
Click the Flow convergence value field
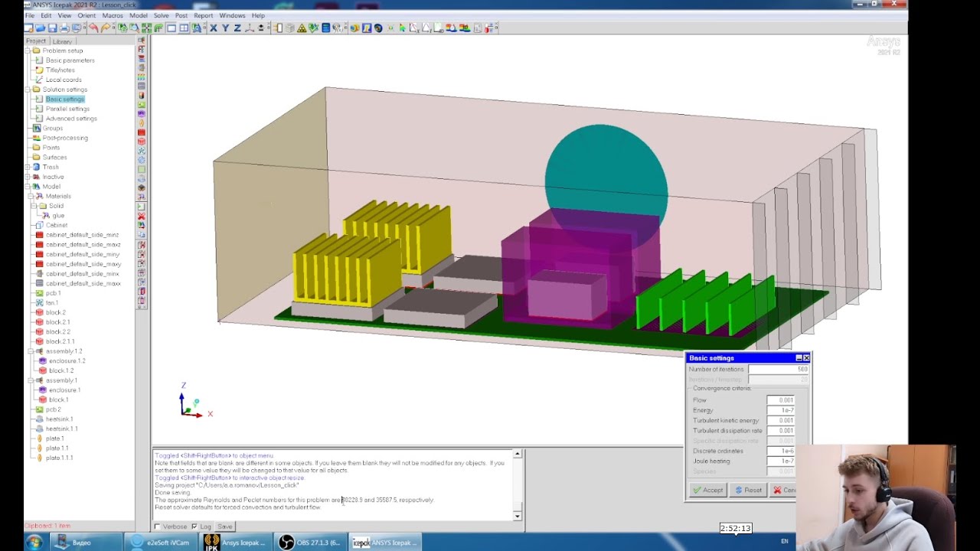(x=781, y=400)
